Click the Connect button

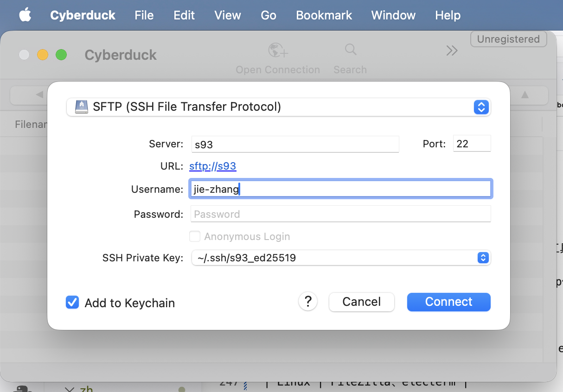(448, 302)
